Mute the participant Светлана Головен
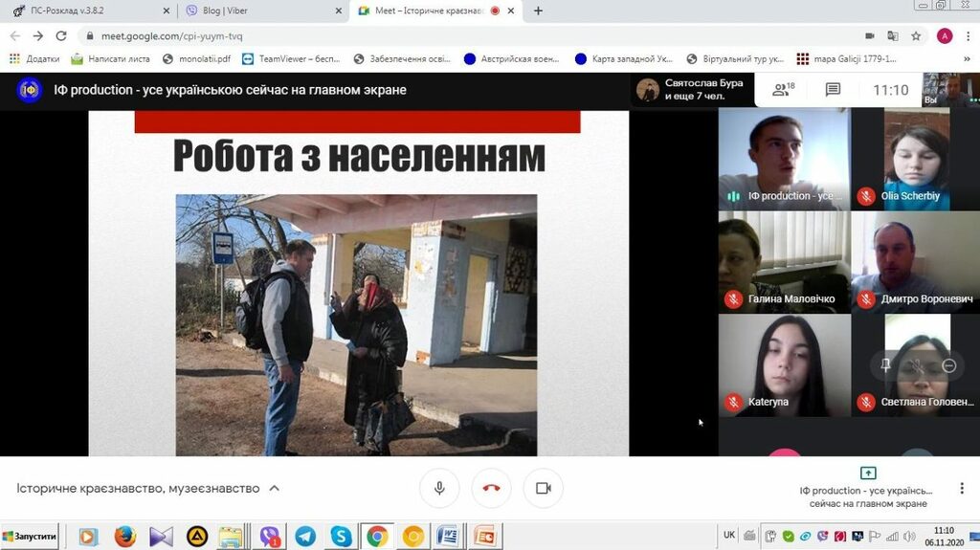This screenshot has width=980, height=550. click(917, 365)
